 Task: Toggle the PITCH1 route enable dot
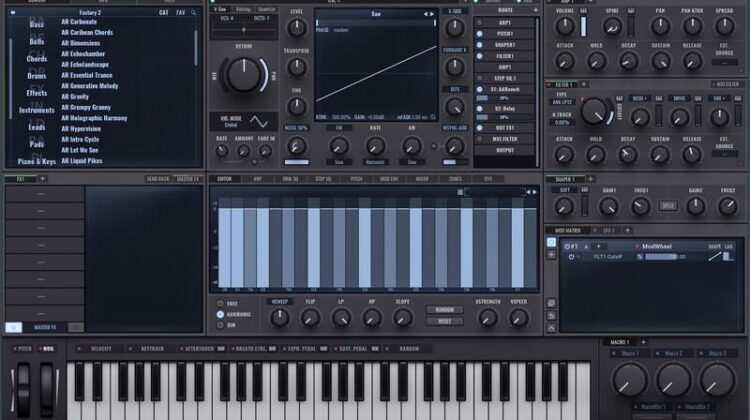[x=479, y=32]
